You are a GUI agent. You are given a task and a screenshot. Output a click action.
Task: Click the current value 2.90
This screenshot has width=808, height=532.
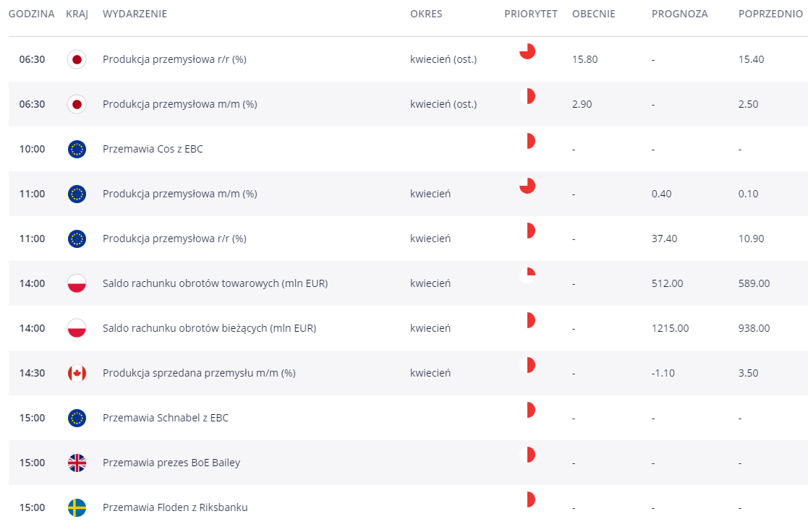(x=582, y=104)
